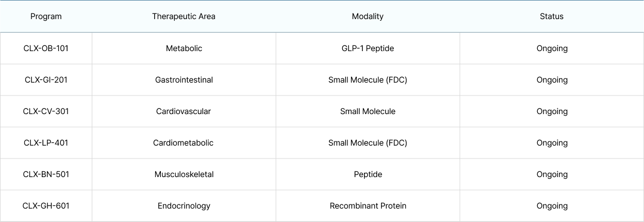The image size is (644, 222).
Task: Click the Therapeutic Area column header
Action: (184, 17)
